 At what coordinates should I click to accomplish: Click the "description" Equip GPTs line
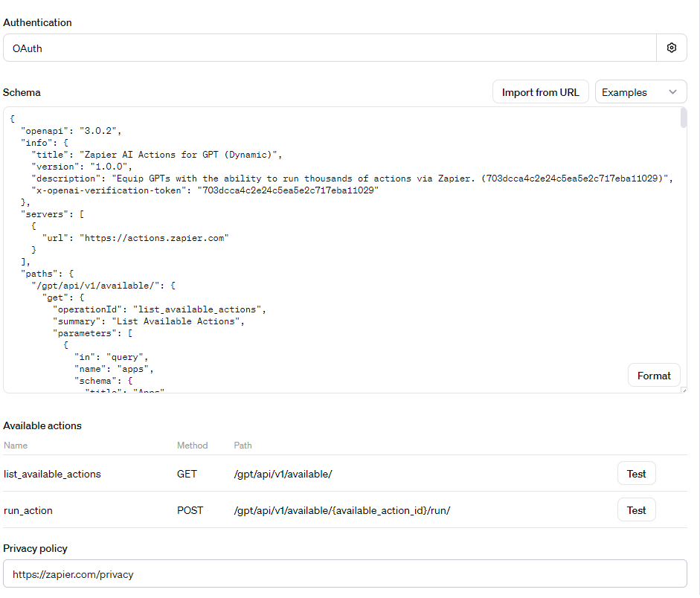[353, 179]
